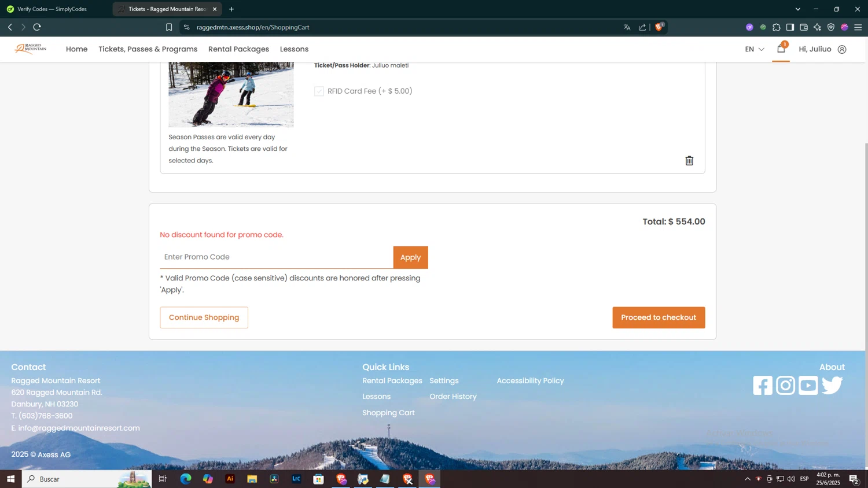Click the Ragged Mountain logo
868x488 pixels.
tap(31, 49)
